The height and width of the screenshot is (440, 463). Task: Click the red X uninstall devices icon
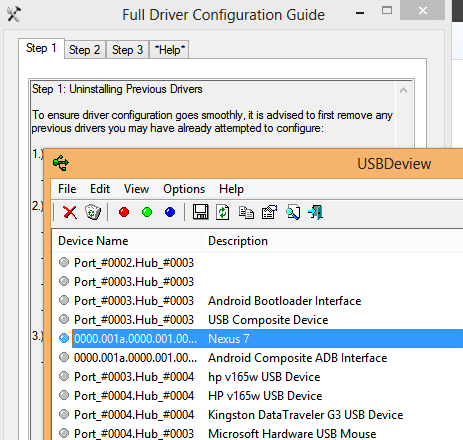(70, 212)
